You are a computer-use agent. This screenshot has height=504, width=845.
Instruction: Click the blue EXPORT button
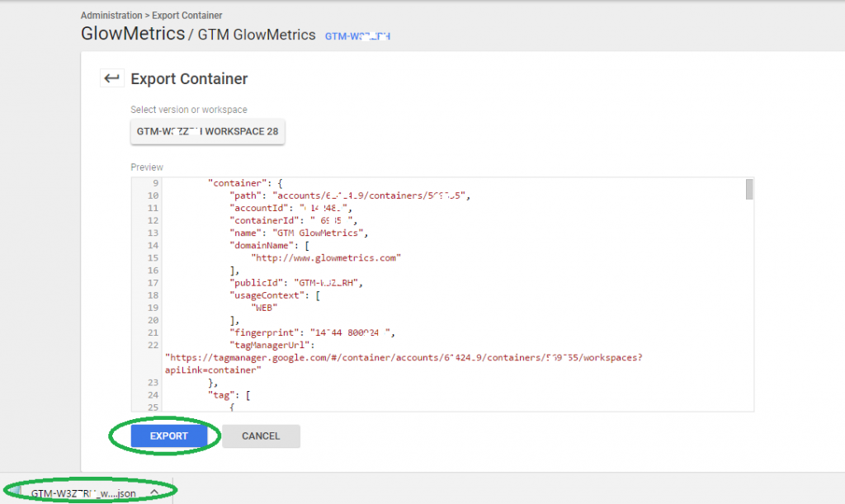(168, 436)
